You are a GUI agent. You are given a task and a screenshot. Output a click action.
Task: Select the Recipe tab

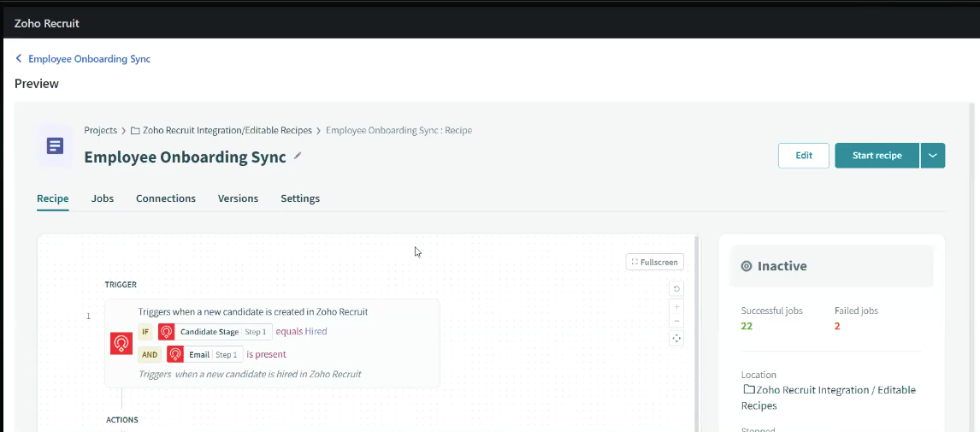pos(52,198)
